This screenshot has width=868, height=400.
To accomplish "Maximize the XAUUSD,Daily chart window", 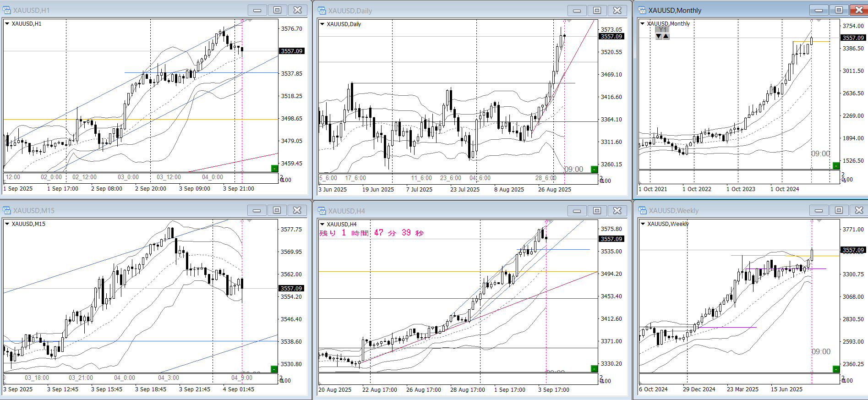I will 597,11.
